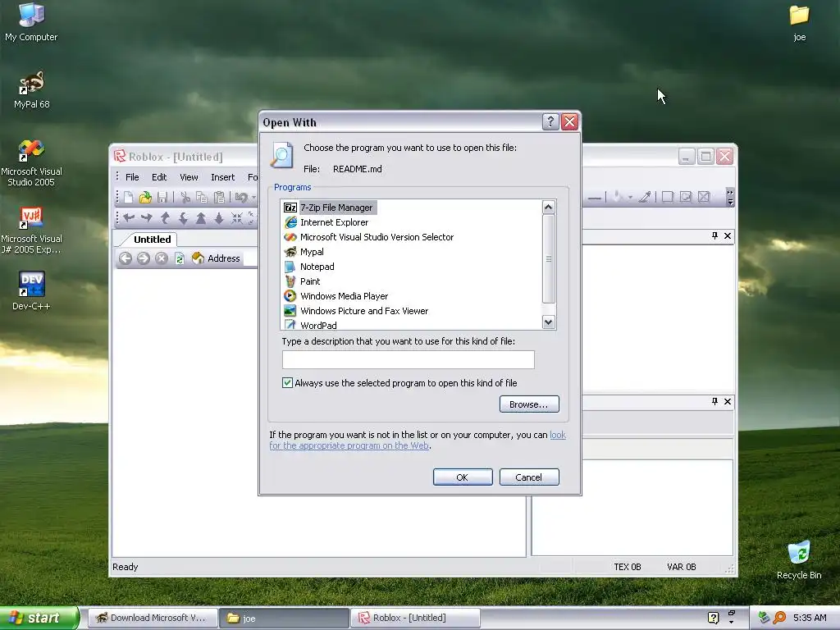The image size is (840, 630).
Task: Pin the lower right Roblox panel
Action: 714,401
